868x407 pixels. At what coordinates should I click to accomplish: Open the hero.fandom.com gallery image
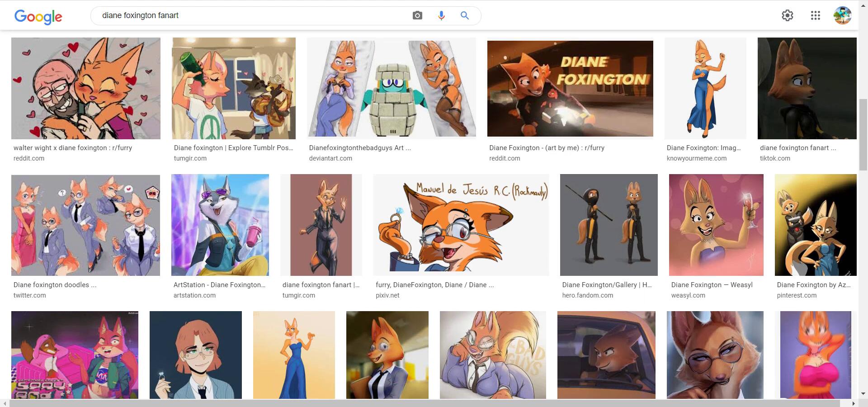(x=609, y=225)
